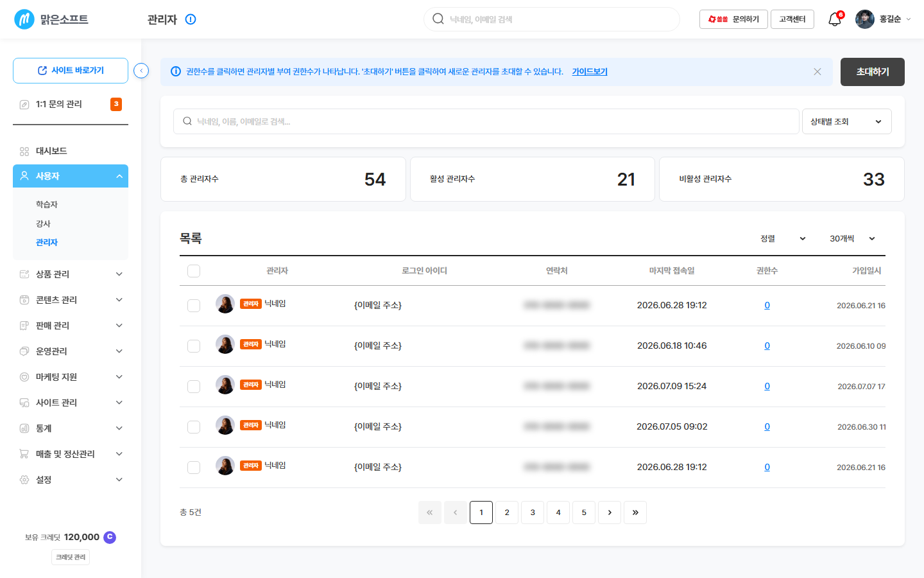Toggle the select-all checkbox in table header
The height and width of the screenshot is (578, 924).
tap(194, 271)
